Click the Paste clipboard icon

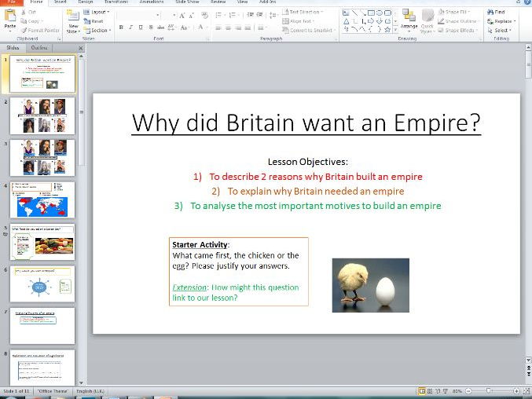click(x=10, y=15)
